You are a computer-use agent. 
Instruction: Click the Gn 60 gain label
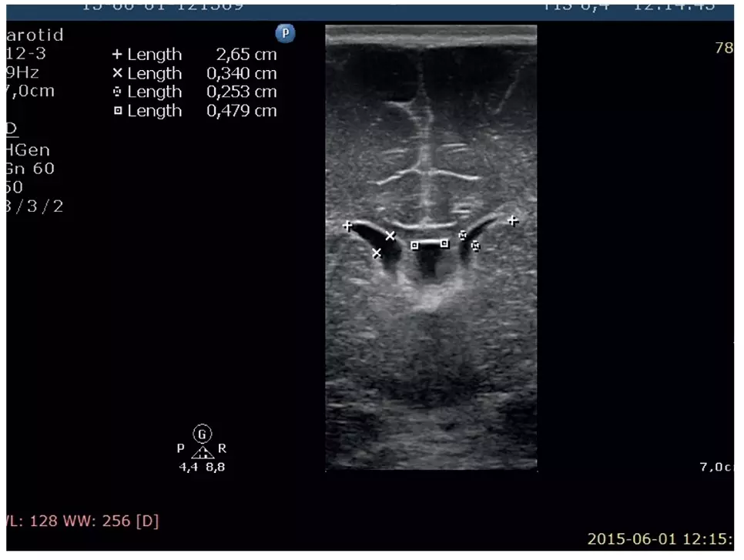coord(30,169)
